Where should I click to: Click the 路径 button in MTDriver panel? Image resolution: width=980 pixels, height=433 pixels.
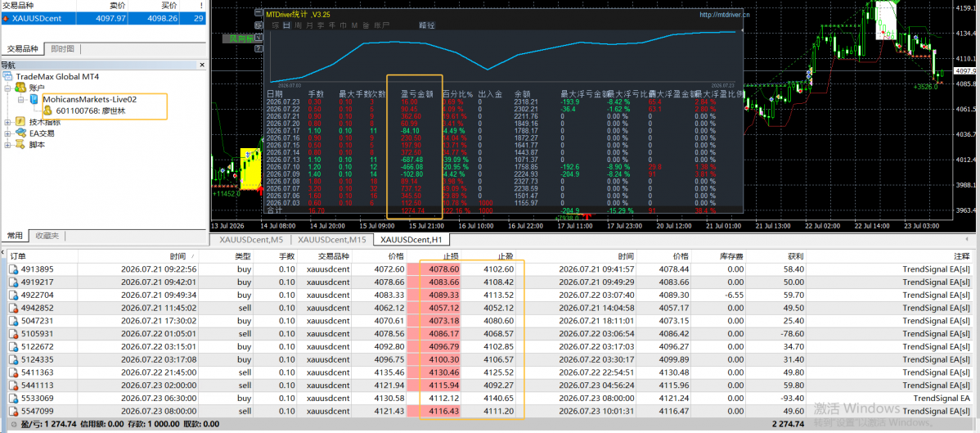coord(427,25)
